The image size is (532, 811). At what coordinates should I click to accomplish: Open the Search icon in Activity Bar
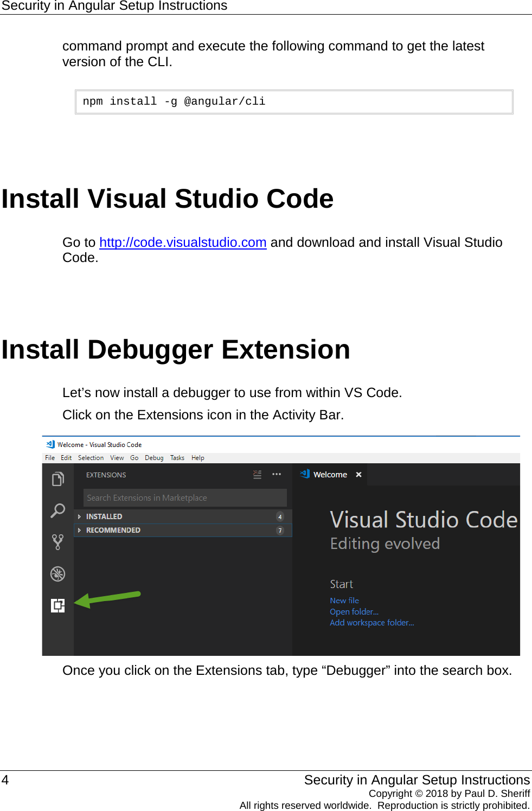[58, 510]
